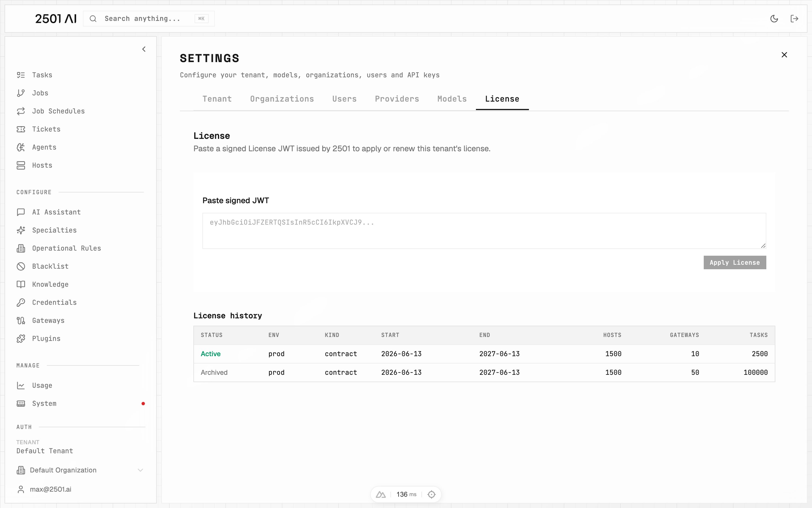Open the Providers tab

397,99
